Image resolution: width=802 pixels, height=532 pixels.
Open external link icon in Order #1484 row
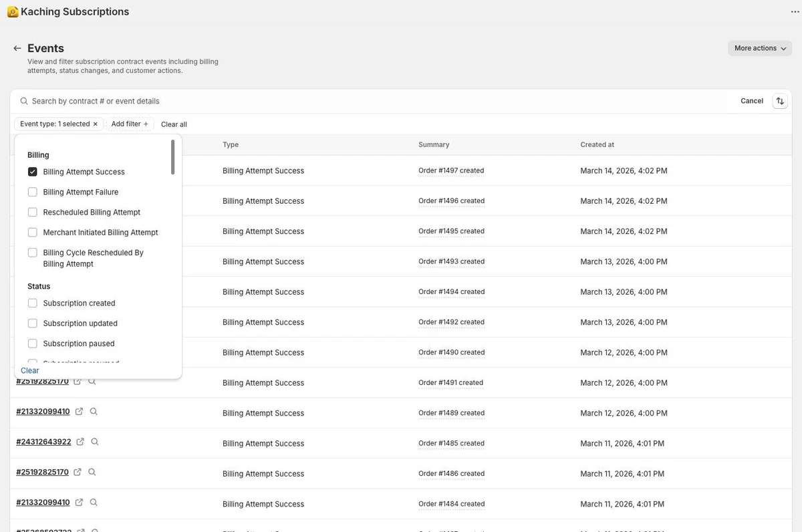tap(79, 503)
